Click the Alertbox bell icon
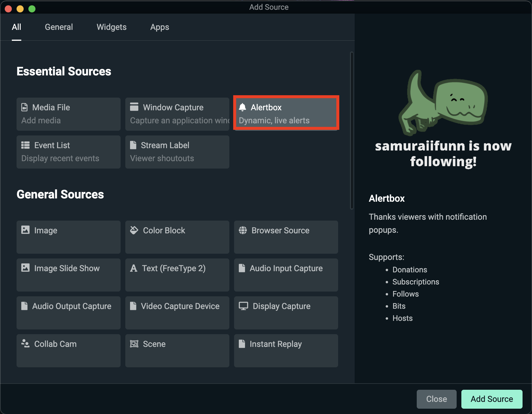The image size is (532, 414). click(x=242, y=107)
